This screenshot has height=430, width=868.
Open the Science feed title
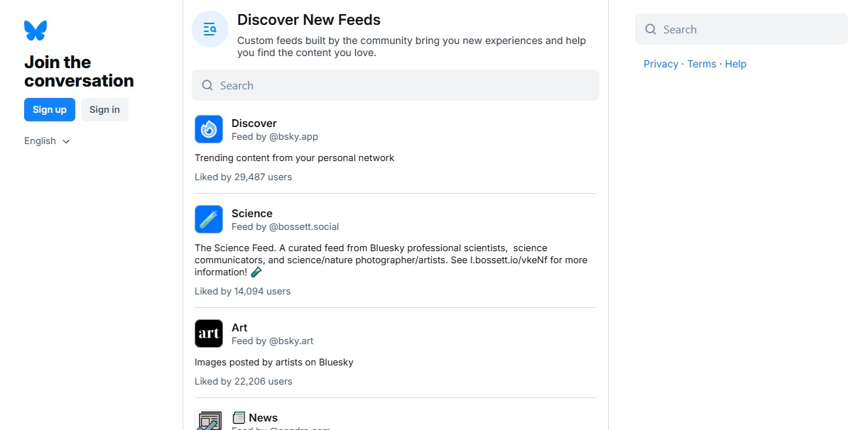(x=251, y=213)
